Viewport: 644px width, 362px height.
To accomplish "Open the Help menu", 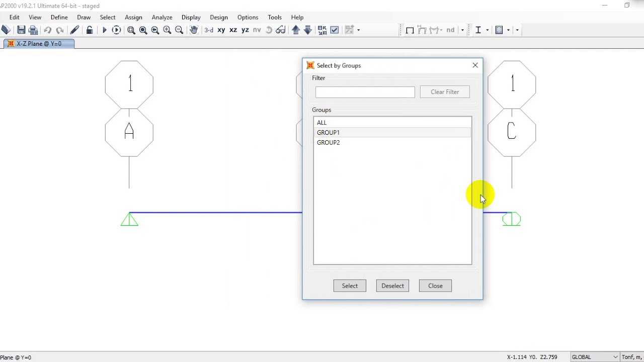I will (x=297, y=17).
